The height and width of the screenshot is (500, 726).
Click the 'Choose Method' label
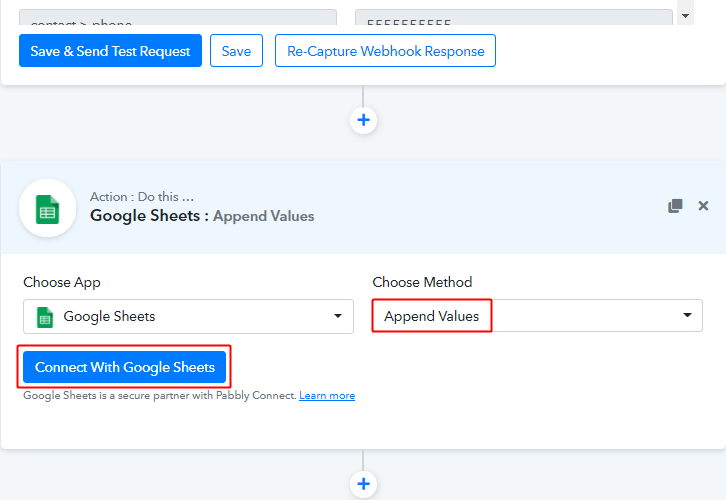(422, 282)
